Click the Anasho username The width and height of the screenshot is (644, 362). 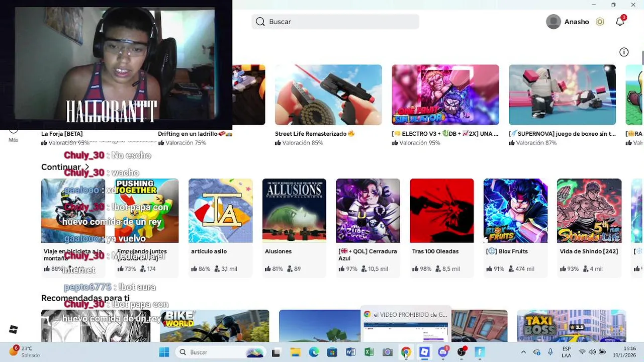click(x=577, y=22)
